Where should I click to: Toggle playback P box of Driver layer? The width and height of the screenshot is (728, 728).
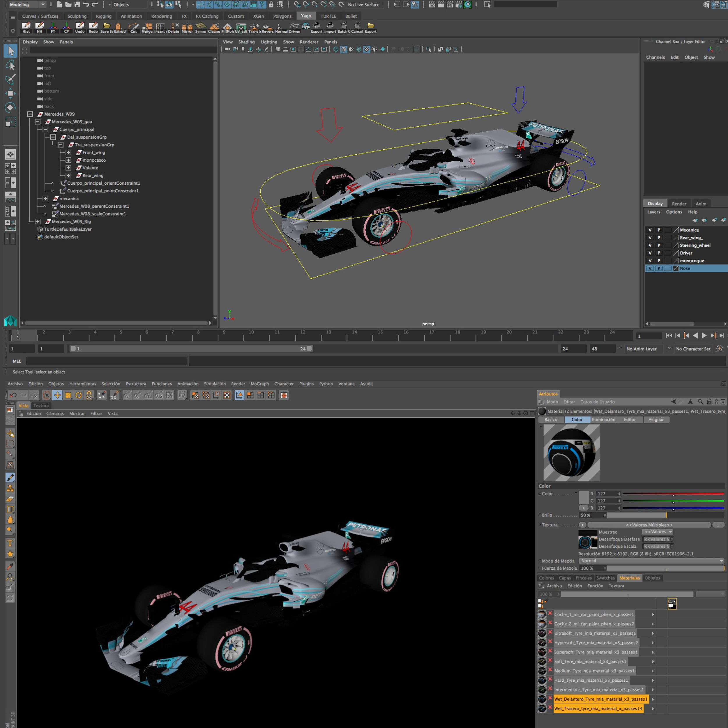[659, 253]
